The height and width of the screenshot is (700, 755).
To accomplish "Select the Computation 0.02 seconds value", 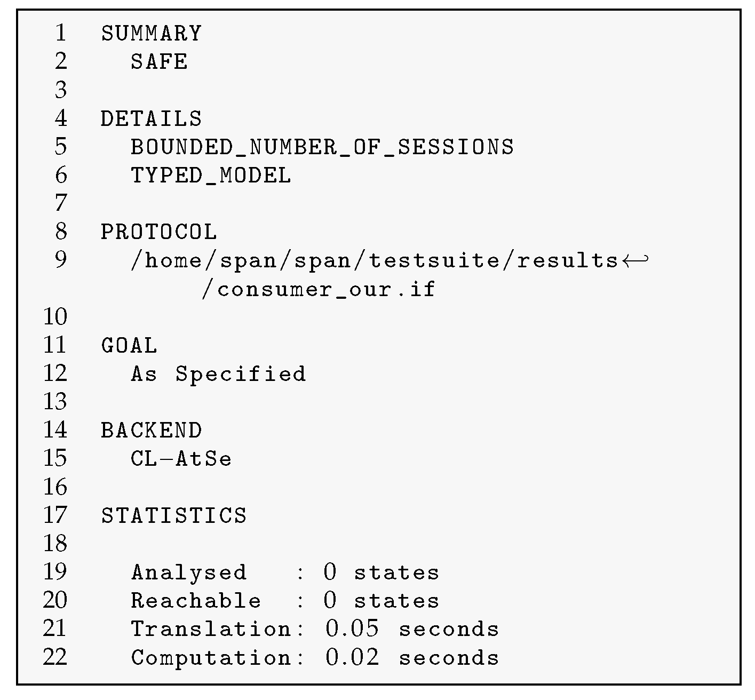I will tap(412, 657).
